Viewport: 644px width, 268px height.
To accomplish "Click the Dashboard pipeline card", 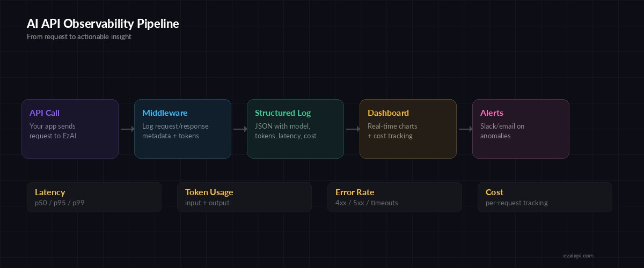I will click(408, 129).
